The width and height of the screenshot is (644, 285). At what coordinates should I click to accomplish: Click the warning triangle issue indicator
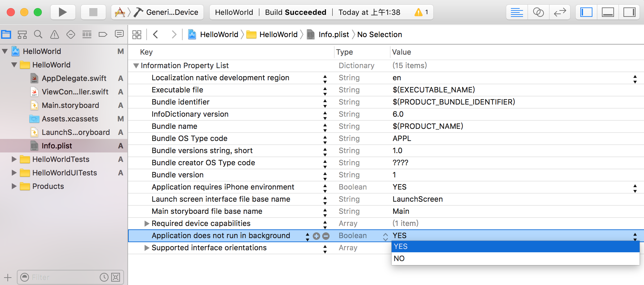click(419, 12)
